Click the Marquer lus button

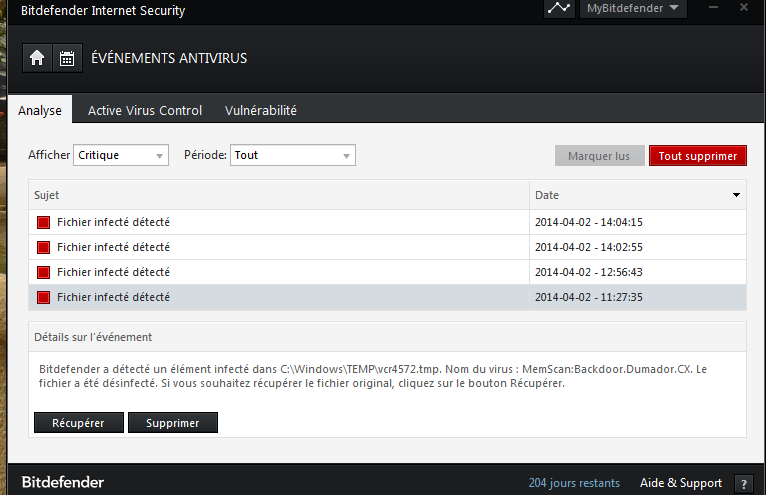click(x=599, y=156)
